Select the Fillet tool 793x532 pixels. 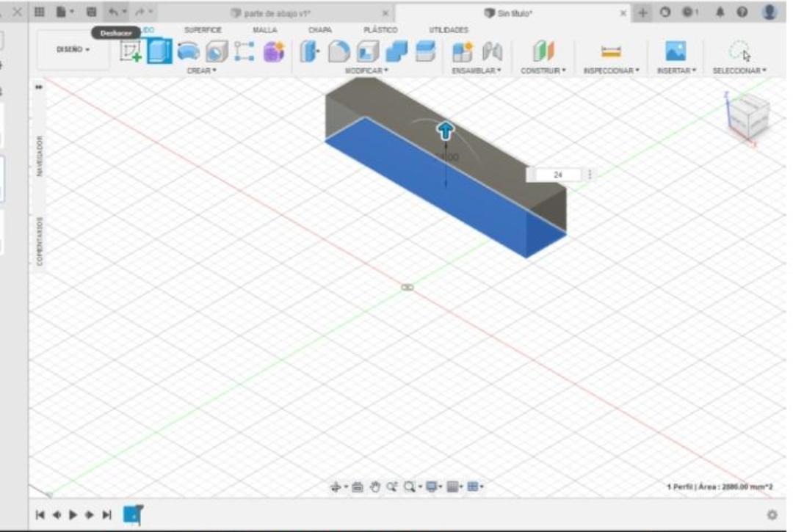tap(338, 51)
